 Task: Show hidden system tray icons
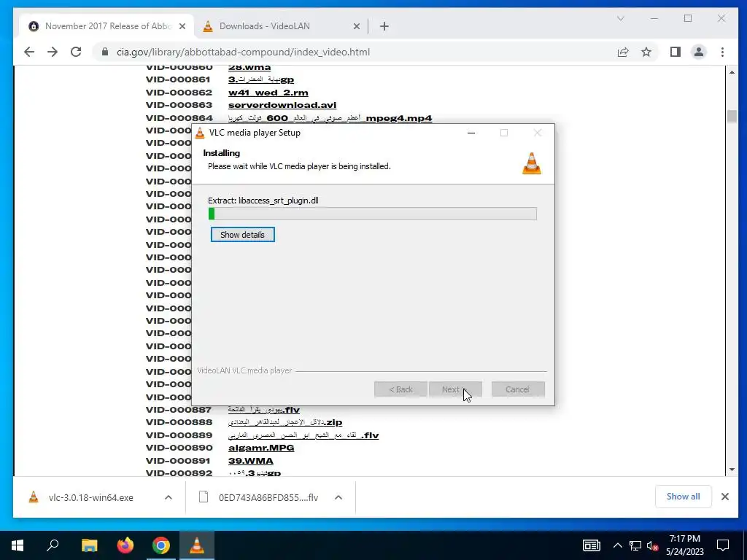pyautogui.click(x=617, y=545)
